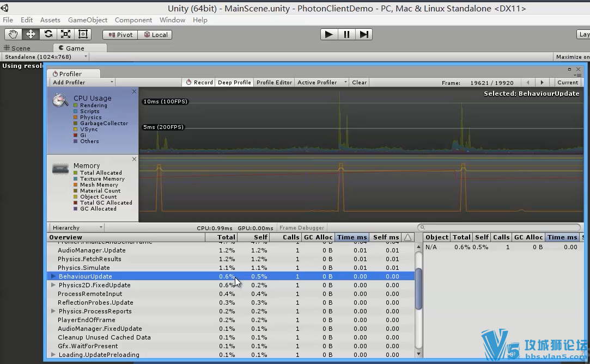Open the Add Profiler dropdown
This screenshot has width=590, height=364.
(x=82, y=82)
